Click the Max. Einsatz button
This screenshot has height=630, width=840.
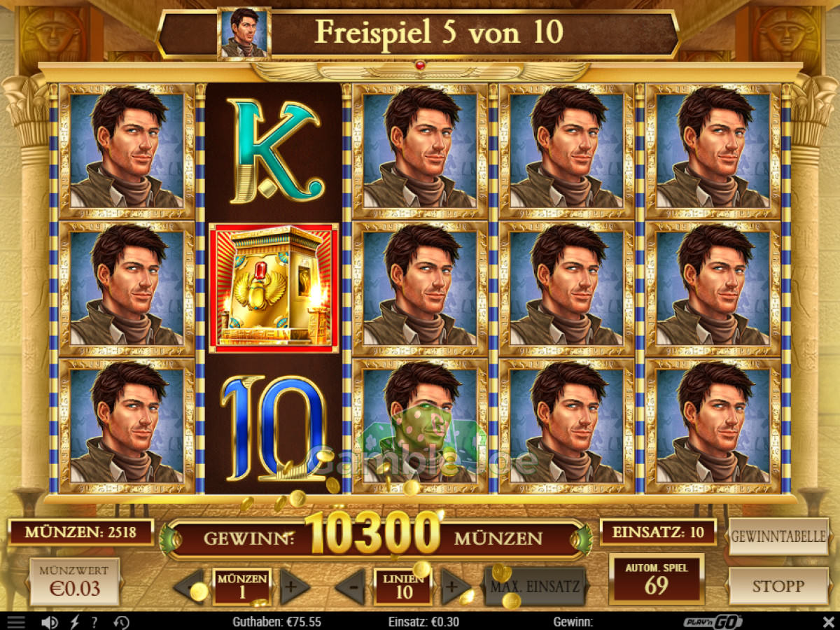coord(535,587)
